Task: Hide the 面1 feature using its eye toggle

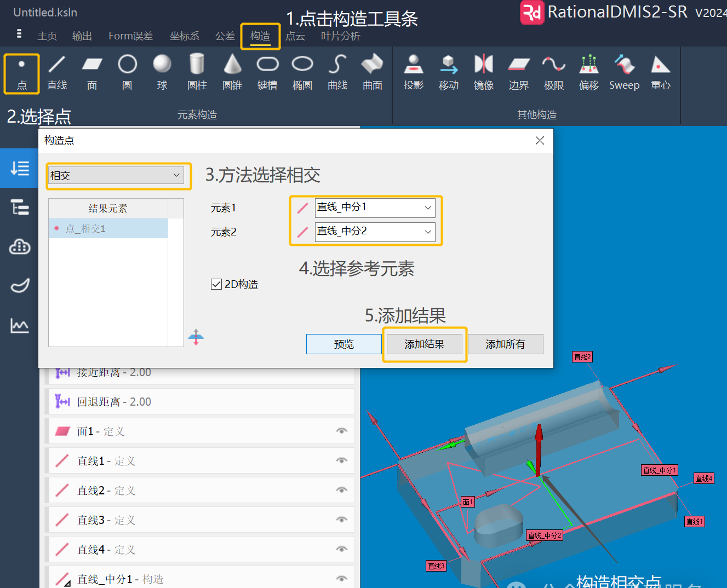Action: pyautogui.click(x=341, y=431)
